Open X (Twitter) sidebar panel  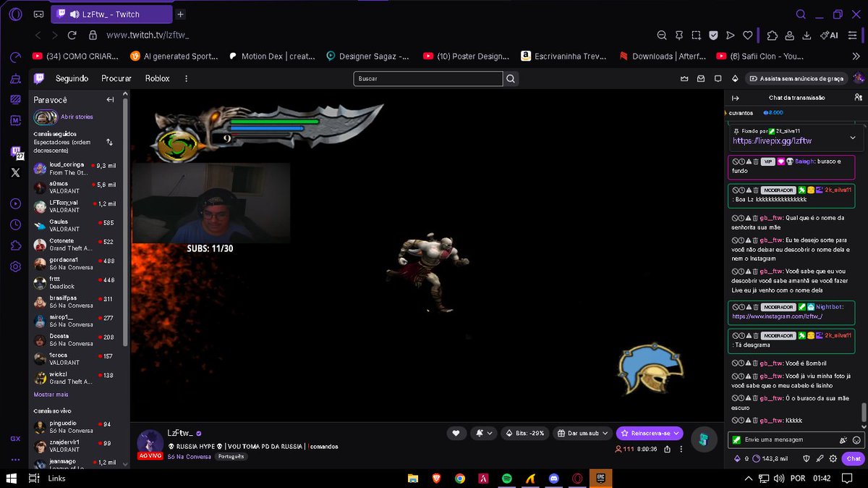click(15, 172)
